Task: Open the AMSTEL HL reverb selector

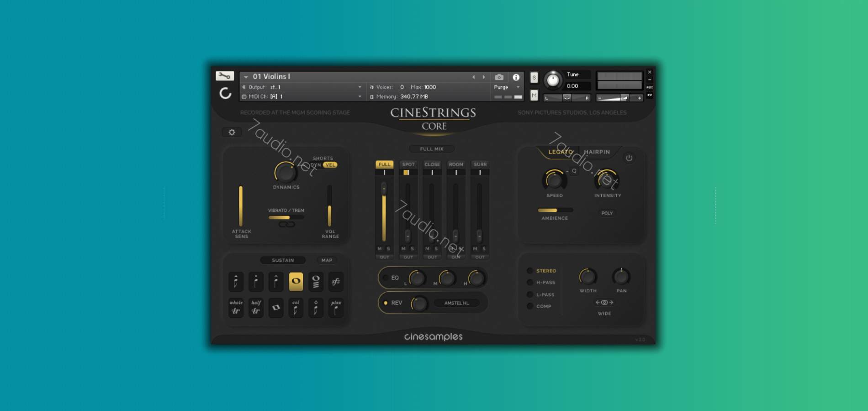Action: [456, 303]
